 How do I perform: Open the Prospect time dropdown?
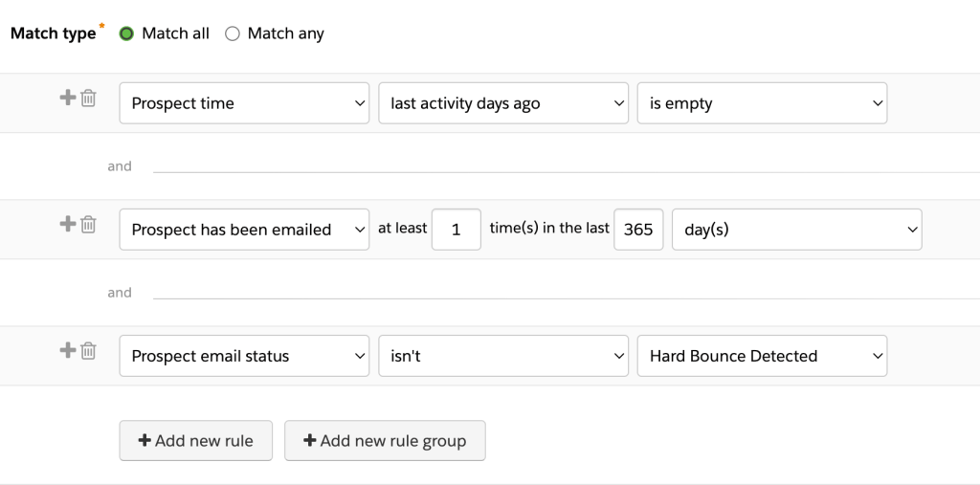244,103
